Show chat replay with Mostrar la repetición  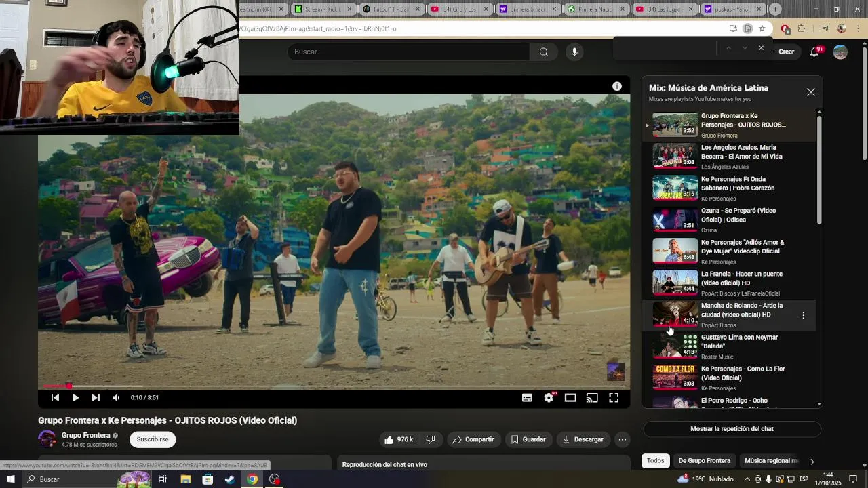pyautogui.click(x=732, y=429)
